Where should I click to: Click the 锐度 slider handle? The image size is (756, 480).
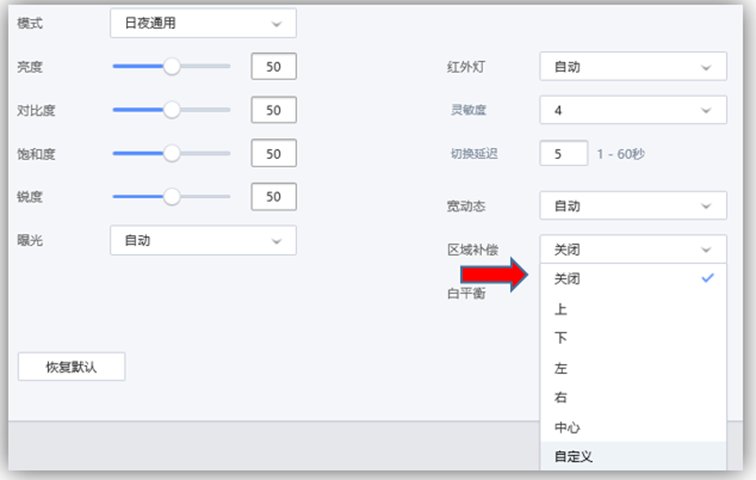pos(172,197)
